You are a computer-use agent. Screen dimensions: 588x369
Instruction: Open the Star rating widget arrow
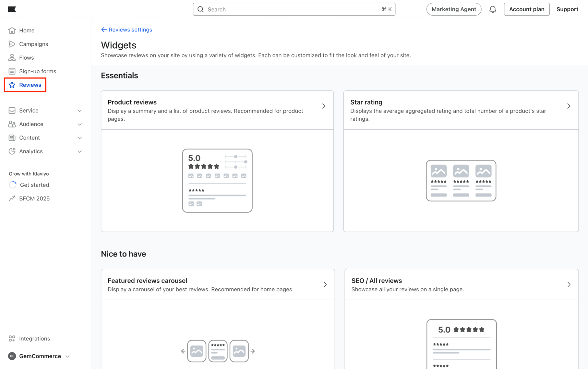tap(569, 106)
